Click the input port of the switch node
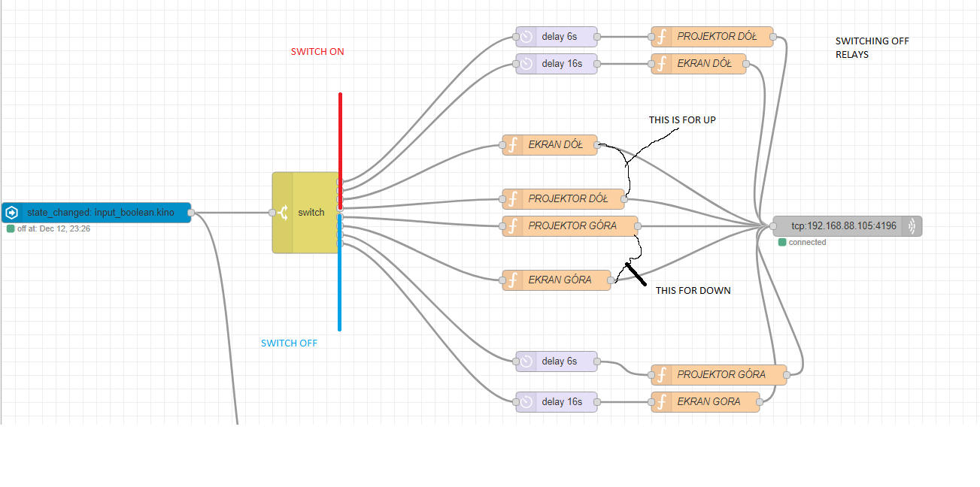The width and height of the screenshot is (980, 487). pos(272,213)
